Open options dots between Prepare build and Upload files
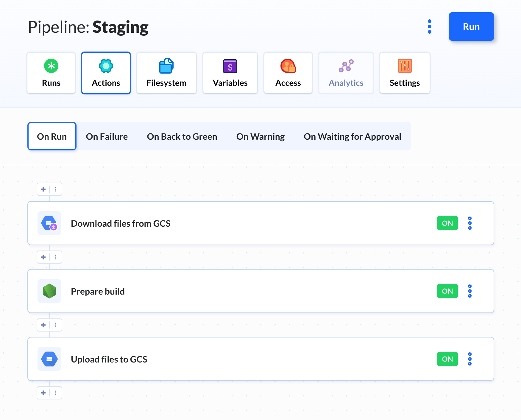521x420 pixels. [56, 325]
